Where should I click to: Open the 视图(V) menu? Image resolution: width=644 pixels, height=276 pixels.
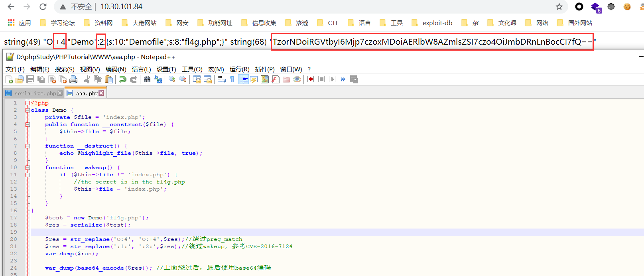click(90, 69)
